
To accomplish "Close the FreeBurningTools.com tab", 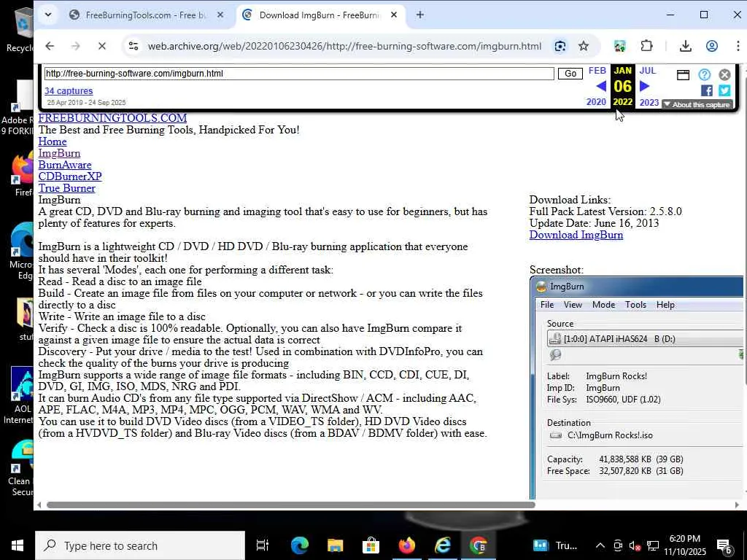I will tap(220, 15).
